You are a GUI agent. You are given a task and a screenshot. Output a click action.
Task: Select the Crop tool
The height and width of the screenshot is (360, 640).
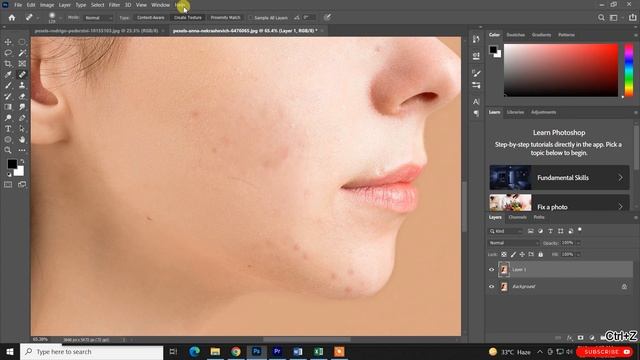click(x=8, y=64)
